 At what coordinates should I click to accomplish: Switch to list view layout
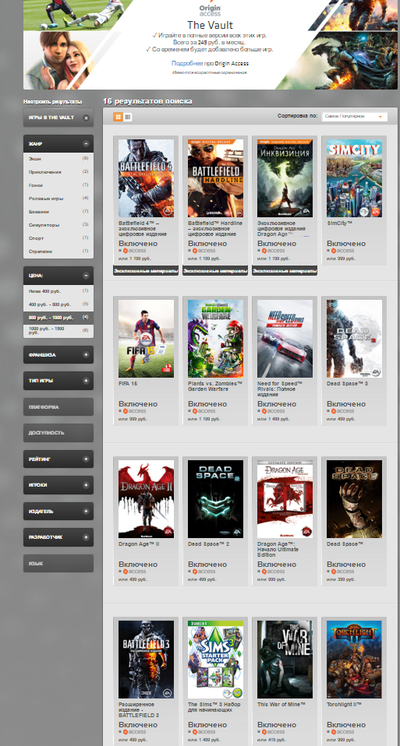coord(127,117)
